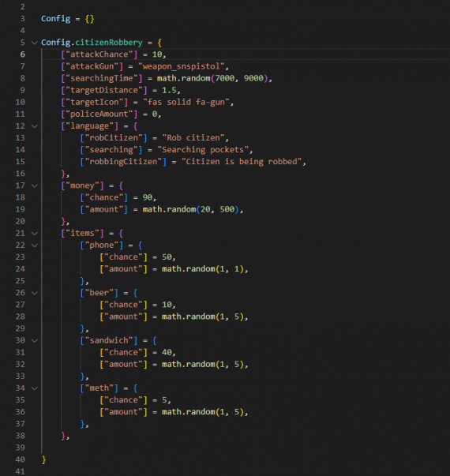The image size is (450, 476).
Task: Click the "Citizen is being robbed" string
Action: pos(242,162)
